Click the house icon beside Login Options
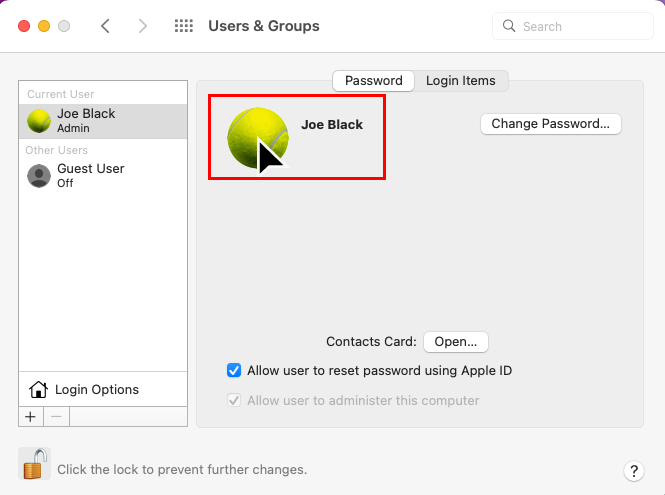Image resolution: width=665 pixels, height=495 pixels. [38, 389]
